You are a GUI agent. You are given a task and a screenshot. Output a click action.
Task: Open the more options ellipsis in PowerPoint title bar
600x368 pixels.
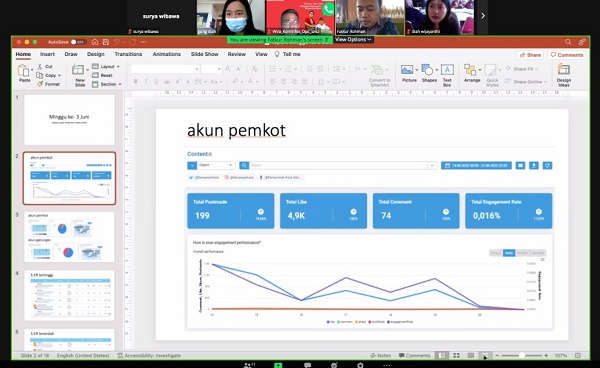coord(143,42)
